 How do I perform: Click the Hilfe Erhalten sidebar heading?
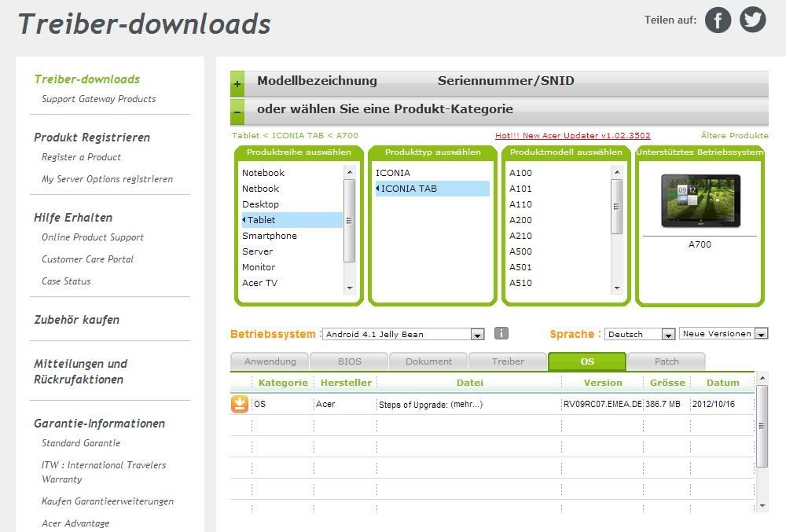click(73, 218)
